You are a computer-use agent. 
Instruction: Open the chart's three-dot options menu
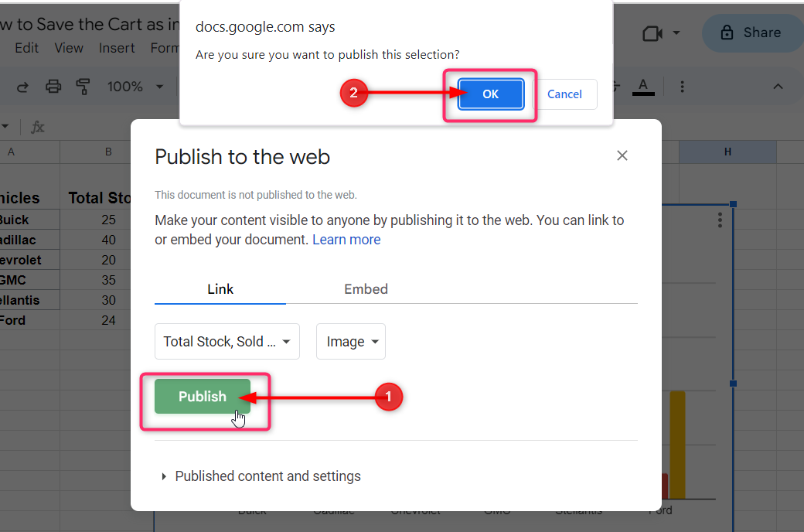[720, 220]
